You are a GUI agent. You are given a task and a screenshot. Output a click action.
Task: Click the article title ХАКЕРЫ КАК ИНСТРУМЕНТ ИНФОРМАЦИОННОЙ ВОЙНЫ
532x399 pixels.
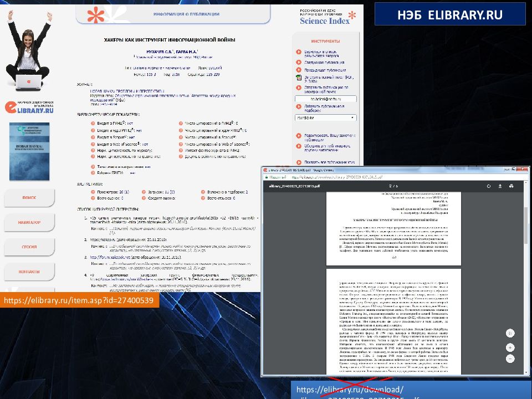(x=170, y=40)
